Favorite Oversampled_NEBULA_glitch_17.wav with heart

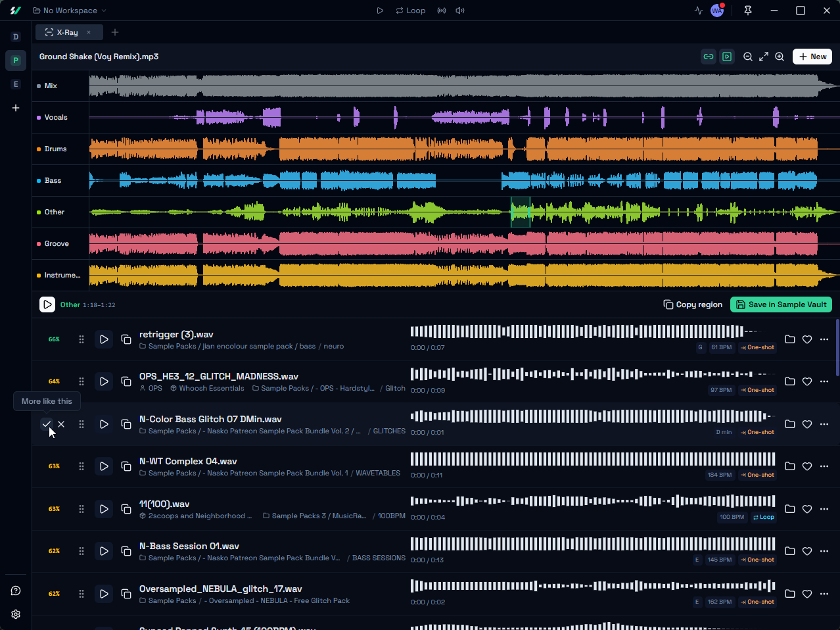coord(807,594)
